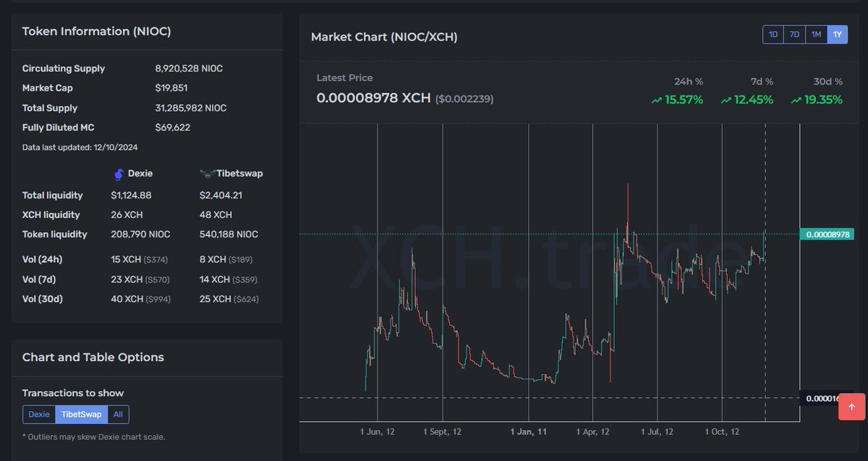
Task: Click the 1 Jul, 12 date axis label
Action: 657,431
